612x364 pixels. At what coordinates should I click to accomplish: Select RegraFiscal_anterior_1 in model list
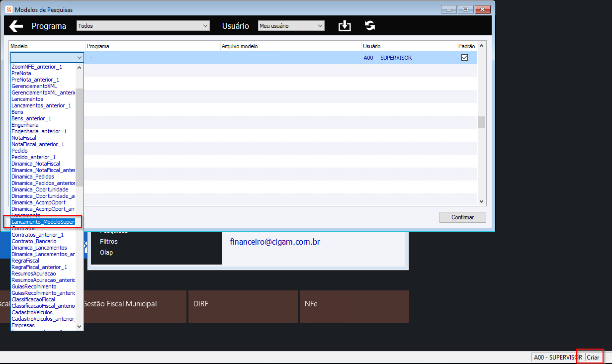pos(39,267)
